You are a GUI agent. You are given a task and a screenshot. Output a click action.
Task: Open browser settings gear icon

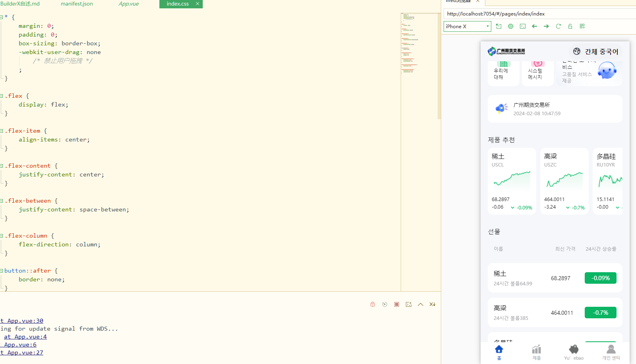(x=510, y=26)
